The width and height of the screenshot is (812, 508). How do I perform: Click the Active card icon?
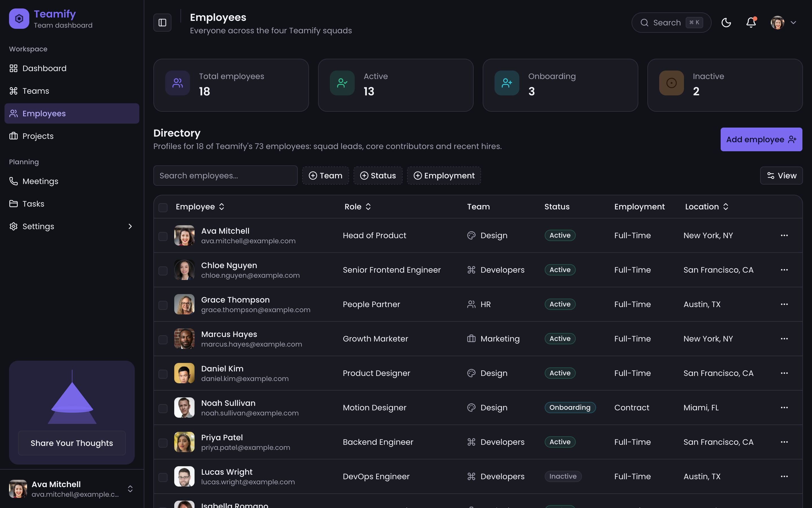pos(342,83)
